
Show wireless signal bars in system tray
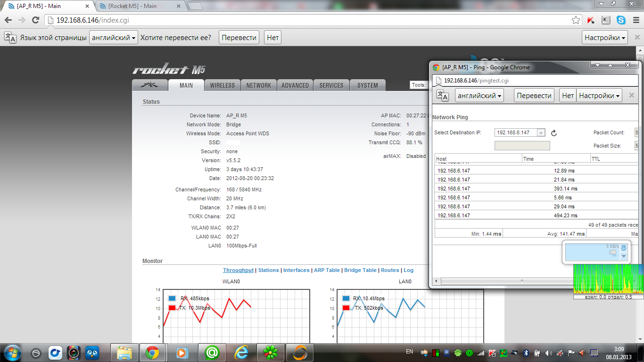[481, 353]
